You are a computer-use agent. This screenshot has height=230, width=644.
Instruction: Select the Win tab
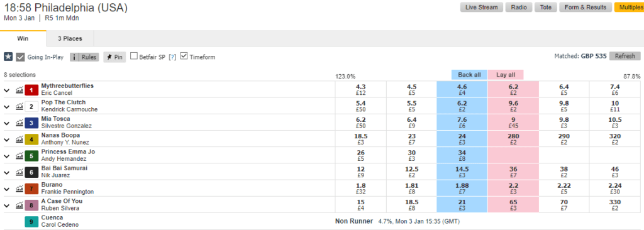point(23,38)
